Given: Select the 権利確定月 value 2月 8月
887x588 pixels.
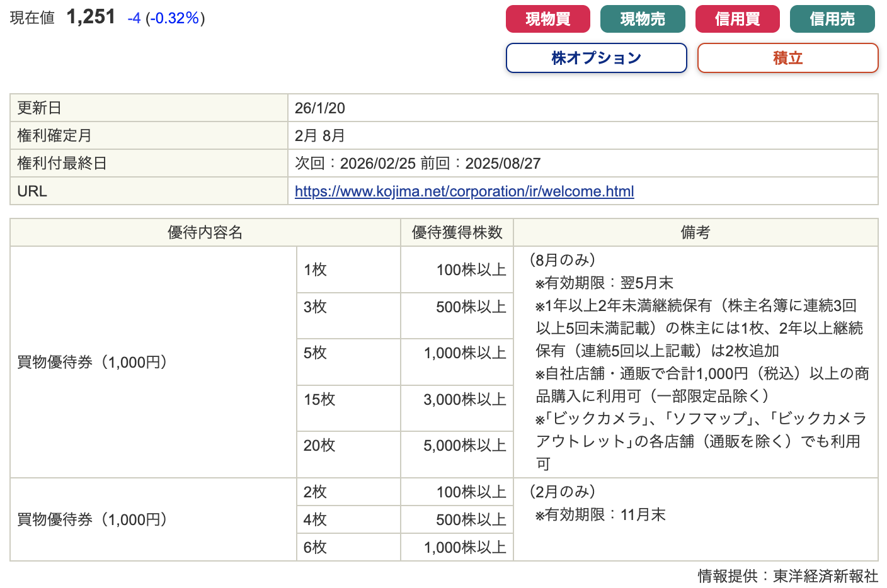Looking at the screenshot, I should coord(320,136).
